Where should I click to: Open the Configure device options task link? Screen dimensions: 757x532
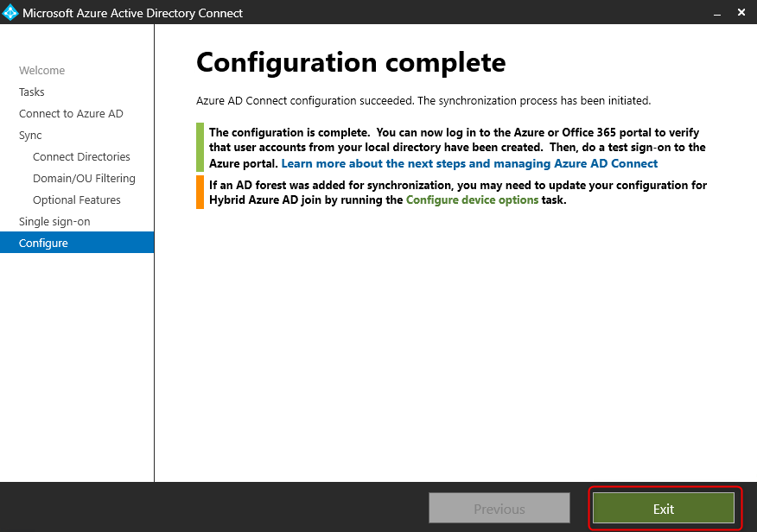472,199
